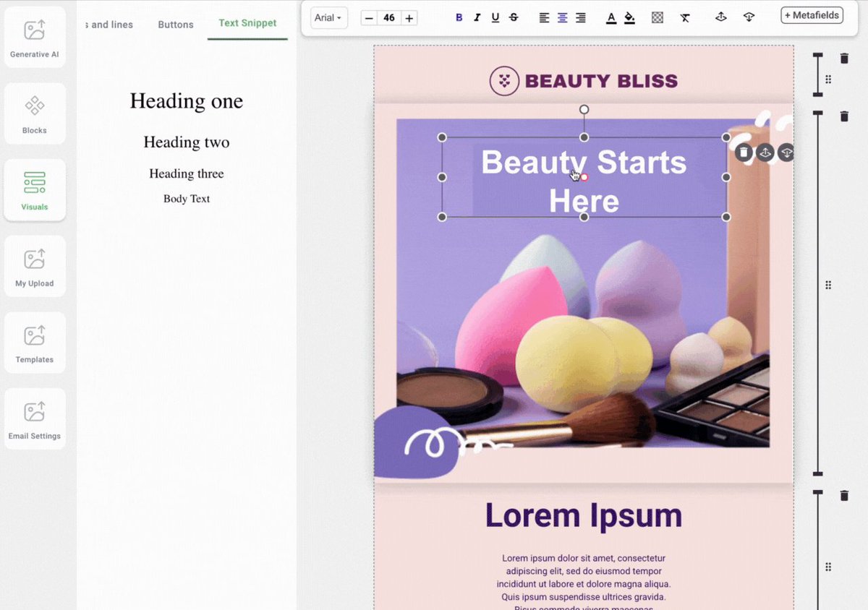
Task: Clear text formatting
Action: point(685,18)
